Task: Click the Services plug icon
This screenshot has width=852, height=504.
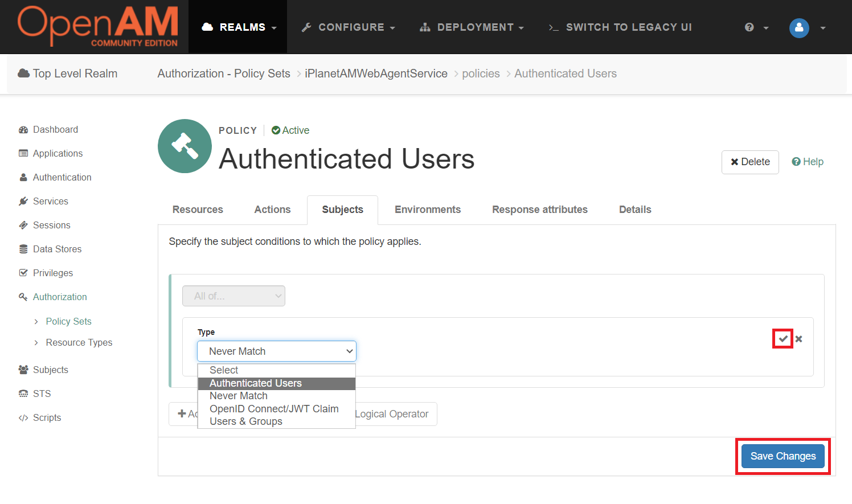Action: click(x=23, y=202)
